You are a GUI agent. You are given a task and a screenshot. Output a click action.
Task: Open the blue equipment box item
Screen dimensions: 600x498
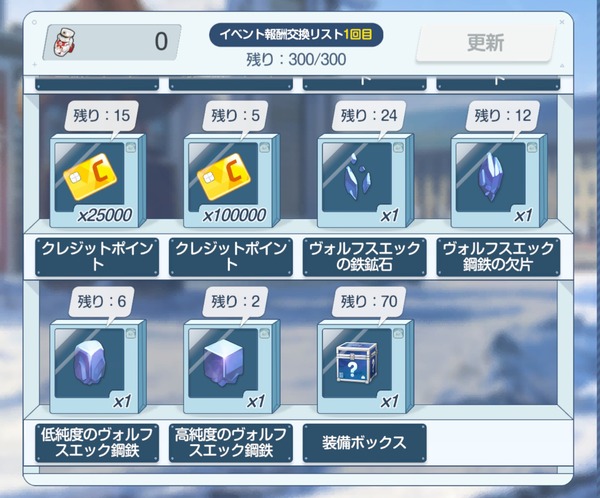point(366,367)
